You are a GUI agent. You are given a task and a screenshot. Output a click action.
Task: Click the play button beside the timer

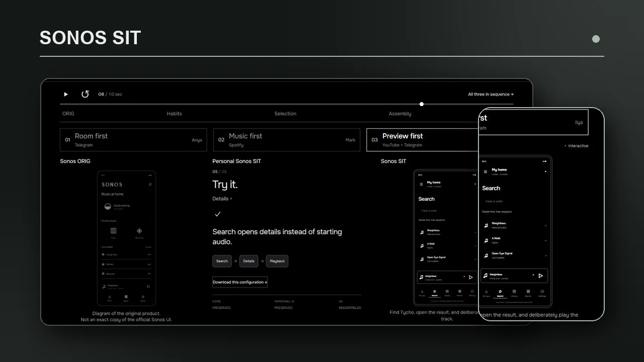(x=66, y=94)
